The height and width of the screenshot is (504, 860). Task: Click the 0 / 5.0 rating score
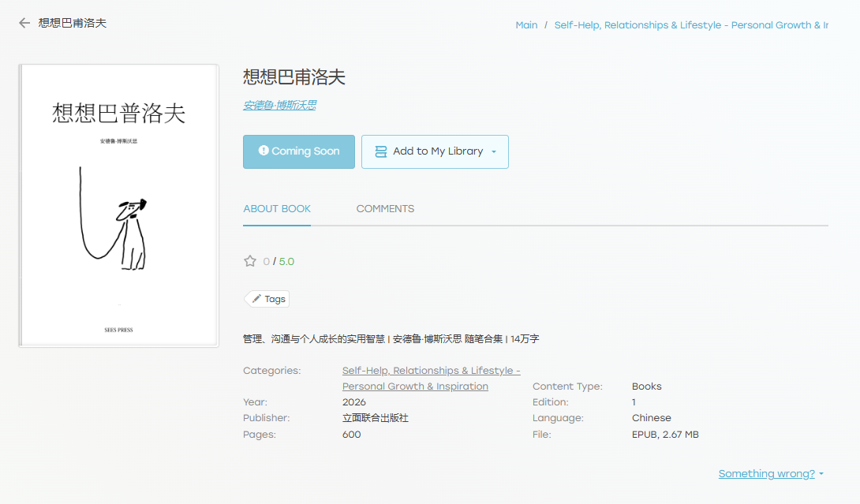tap(279, 262)
